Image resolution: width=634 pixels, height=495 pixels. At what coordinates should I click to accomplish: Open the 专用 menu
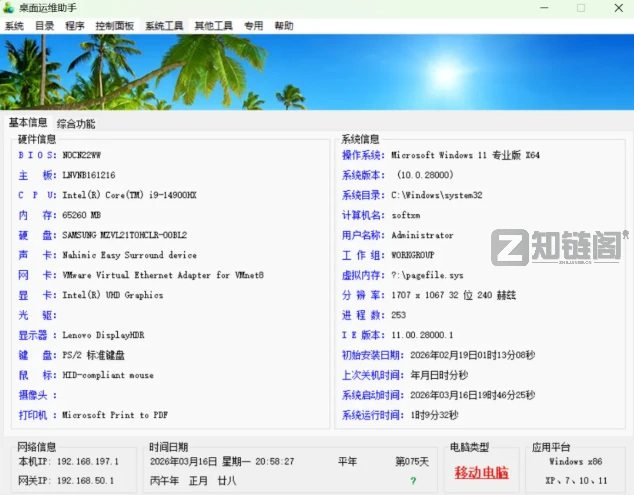click(254, 26)
